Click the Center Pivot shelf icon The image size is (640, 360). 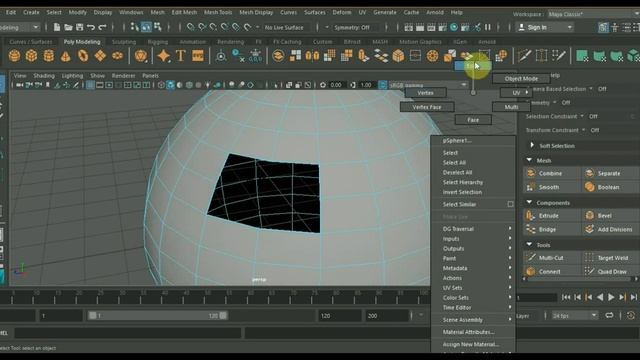point(221,56)
